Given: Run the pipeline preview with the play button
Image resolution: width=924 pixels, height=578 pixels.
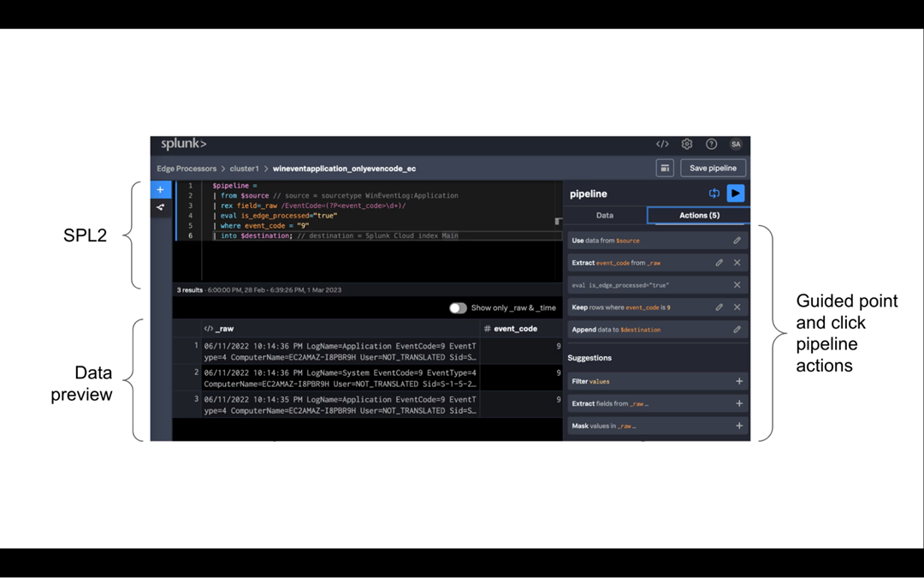Looking at the screenshot, I should pyautogui.click(x=735, y=194).
